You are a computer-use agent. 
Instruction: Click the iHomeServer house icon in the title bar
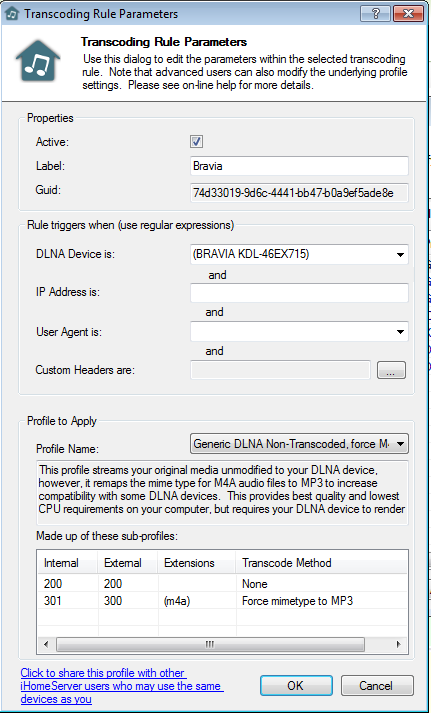[x=12, y=14]
